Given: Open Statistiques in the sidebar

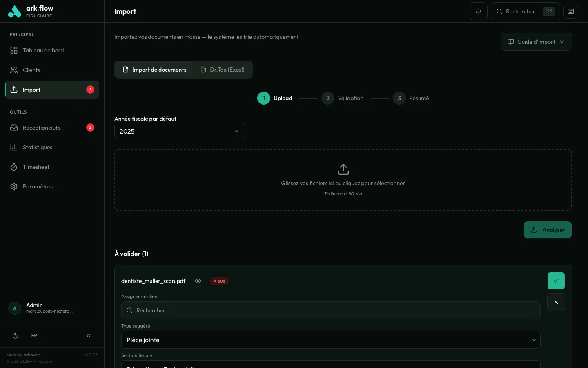Looking at the screenshot, I should pos(38,147).
